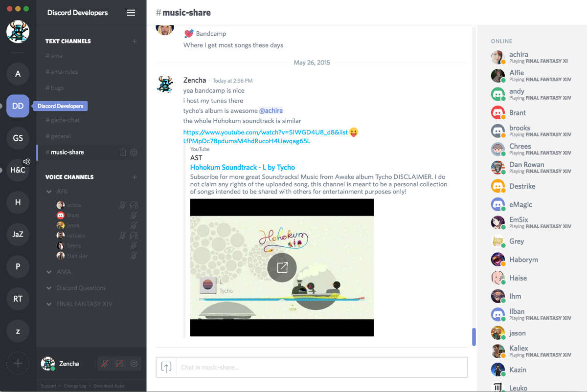Screen dimensions: 587x392
Task: Add a new voice channel with plus icon
Action: click(x=135, y=177)
